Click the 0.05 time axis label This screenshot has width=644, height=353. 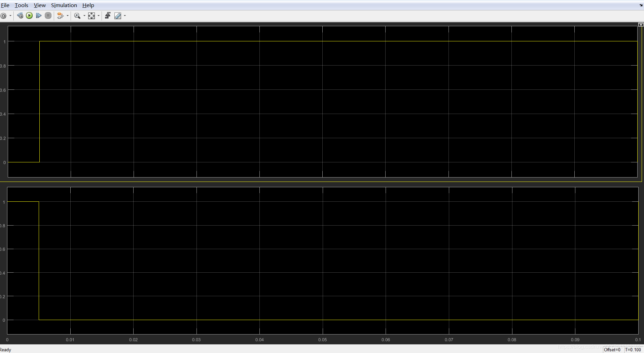[323, 340]
